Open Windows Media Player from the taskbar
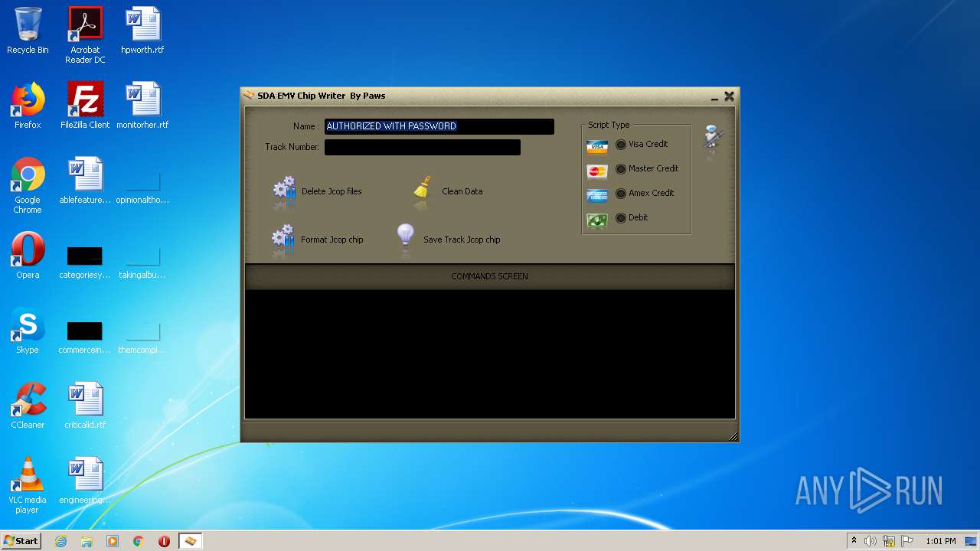 pos(113,541)
